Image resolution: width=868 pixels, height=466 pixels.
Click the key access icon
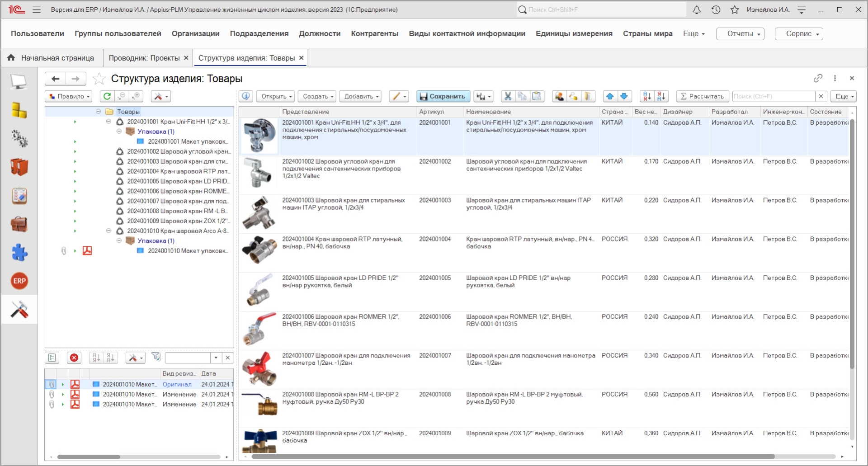point(574,96)
